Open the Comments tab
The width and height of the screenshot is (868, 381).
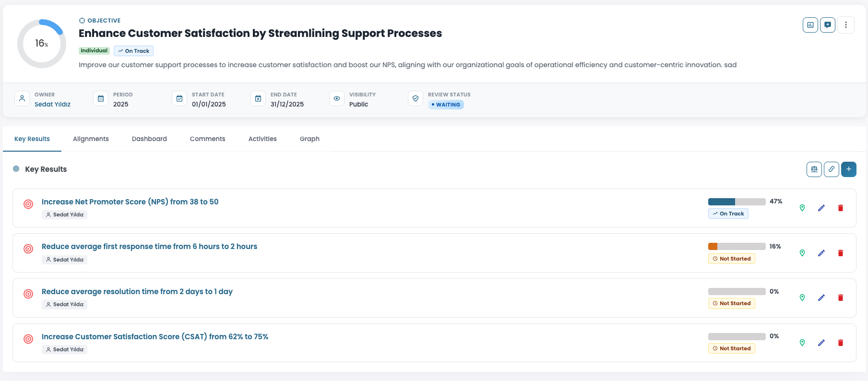pos(207,139)
